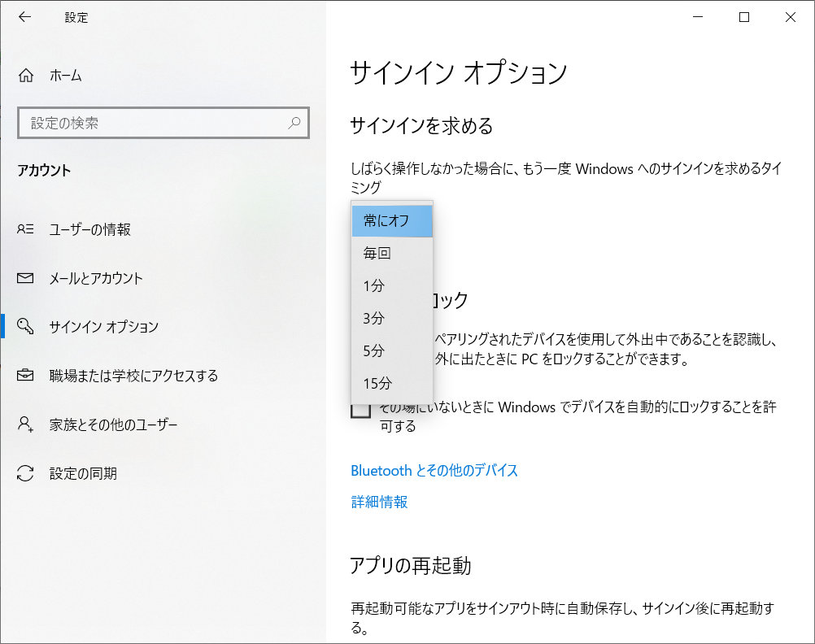
Task: Navigate back with the arrow button
Action: click(x=24, y=17)
